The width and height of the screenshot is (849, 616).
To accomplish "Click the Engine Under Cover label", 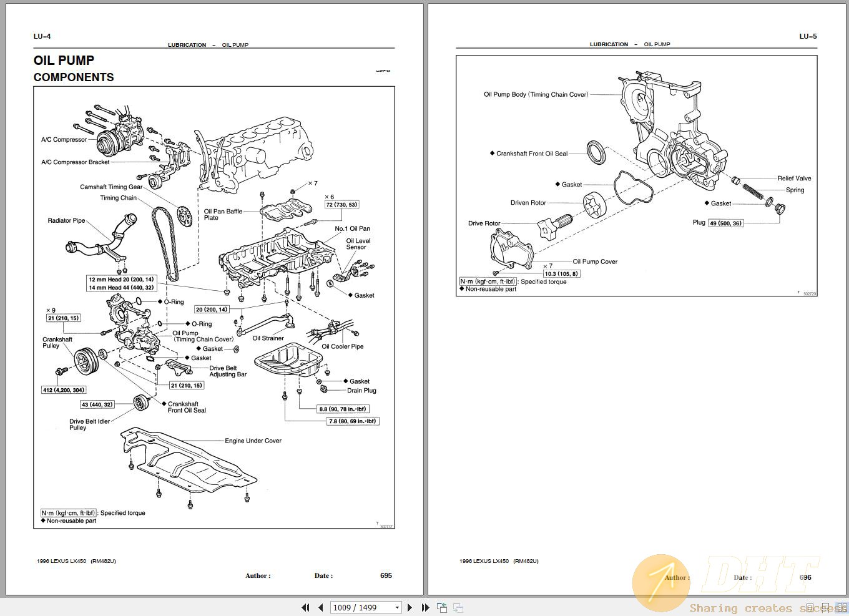I will pos(253,441).
